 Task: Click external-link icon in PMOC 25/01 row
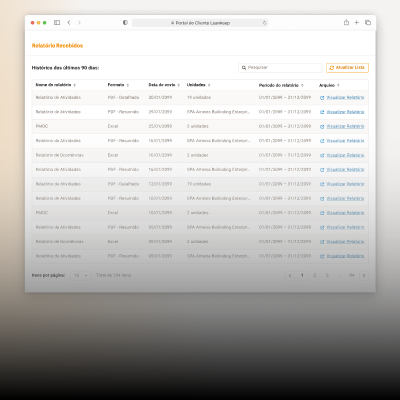pos(322,127)
